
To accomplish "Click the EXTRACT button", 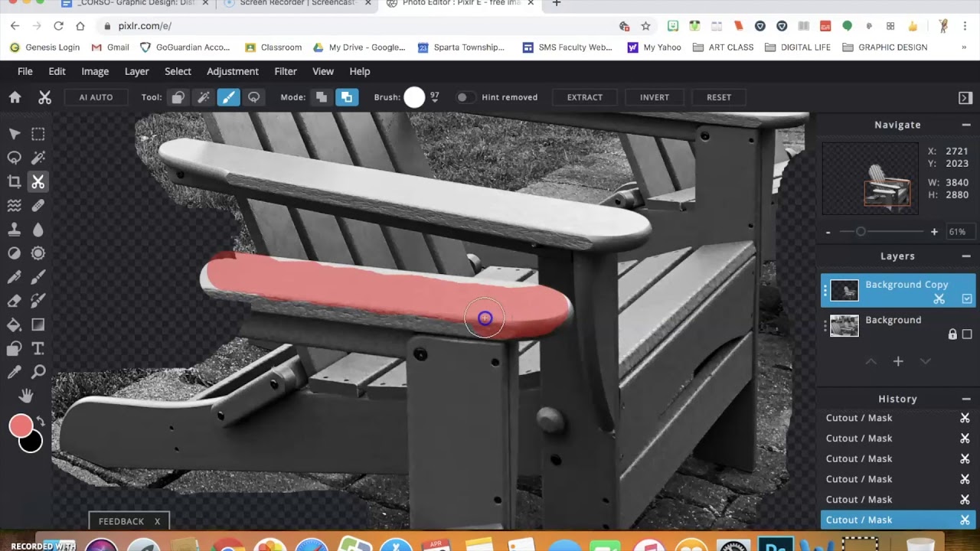I will point(585,97).
